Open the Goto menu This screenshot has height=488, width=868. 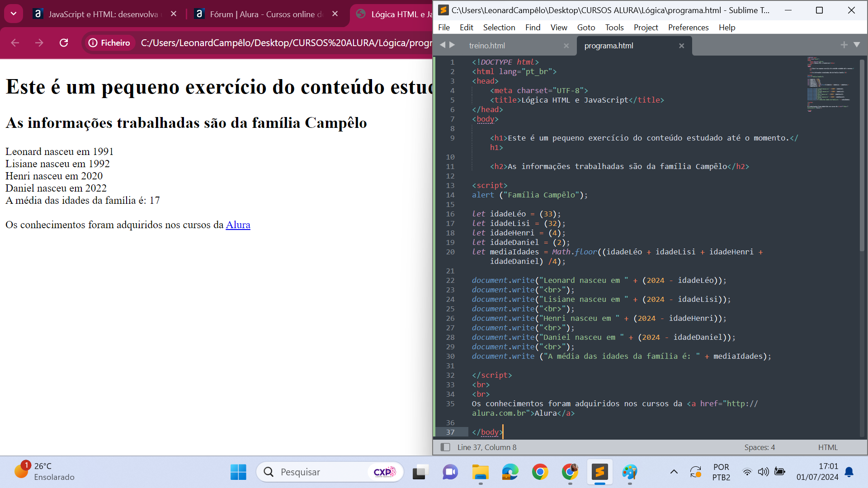point(586,28)
